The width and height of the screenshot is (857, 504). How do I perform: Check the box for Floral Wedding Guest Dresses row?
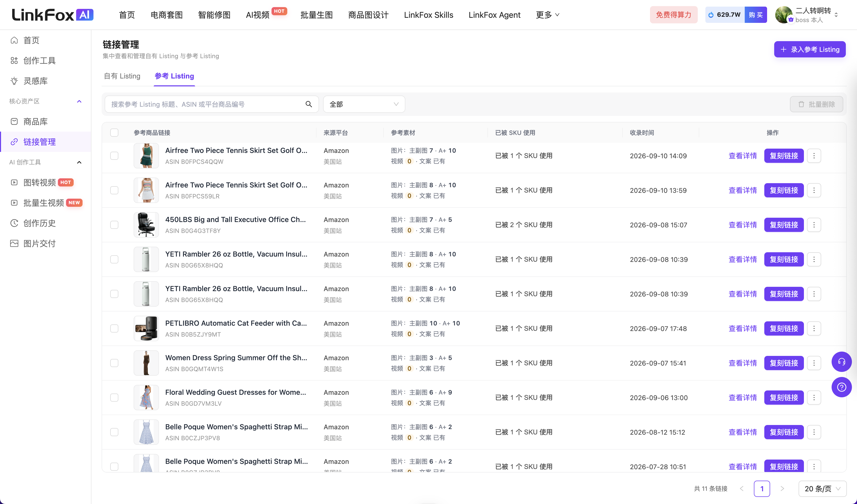click(114, 398)
